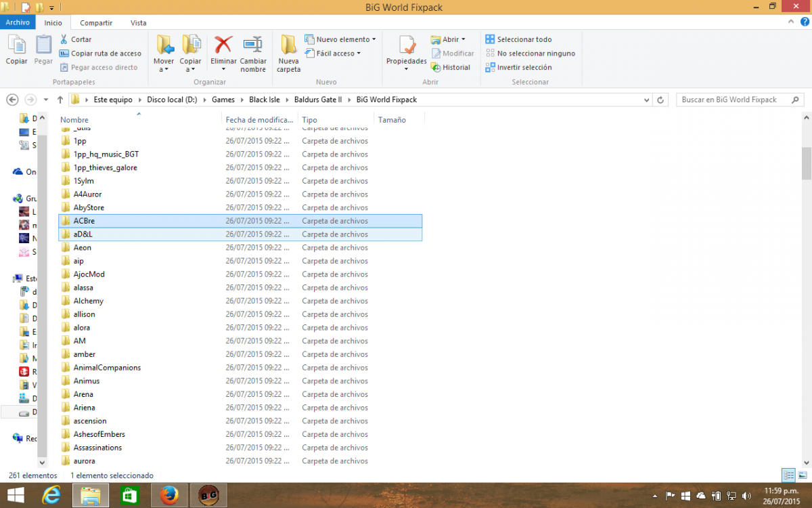Sort by the Tamaño column header
Screen dimensions: 812x508
click(399, 120)
